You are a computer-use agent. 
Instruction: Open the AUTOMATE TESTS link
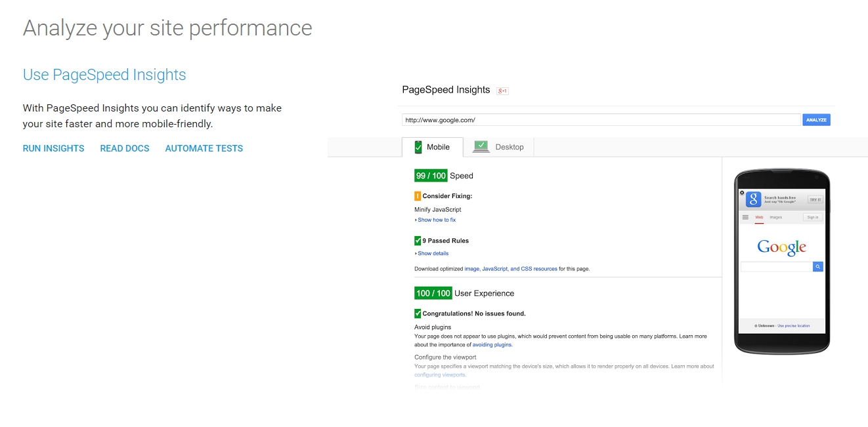coord(204,148)
